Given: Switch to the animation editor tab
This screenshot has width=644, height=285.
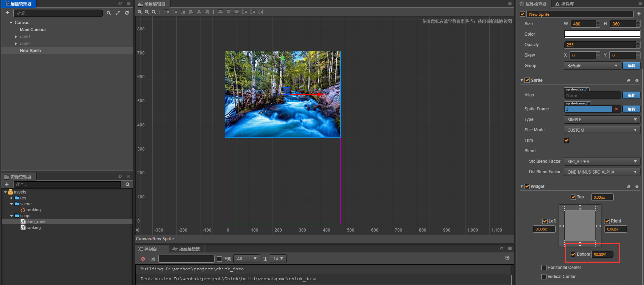Looking at the screenshot, I should [187, 249].
